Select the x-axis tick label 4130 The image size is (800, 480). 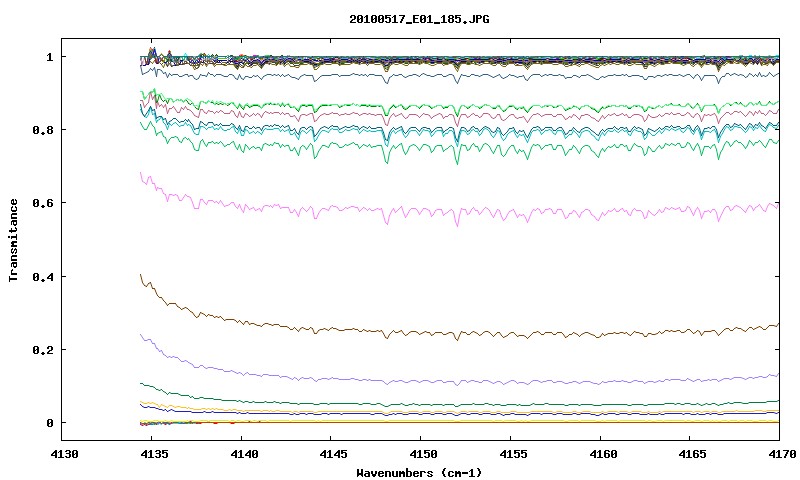[65, 454]
